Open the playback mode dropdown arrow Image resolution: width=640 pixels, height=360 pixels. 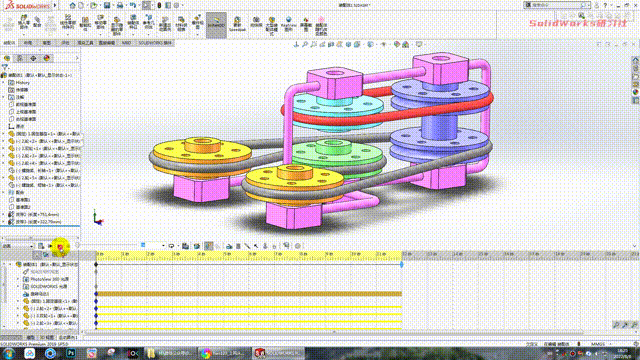pyautogui.click(x=177, y=246)
